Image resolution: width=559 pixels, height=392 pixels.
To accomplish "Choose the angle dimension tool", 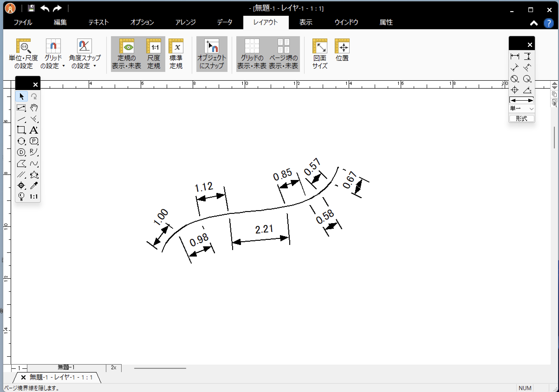I will click(x=527, y=90).
